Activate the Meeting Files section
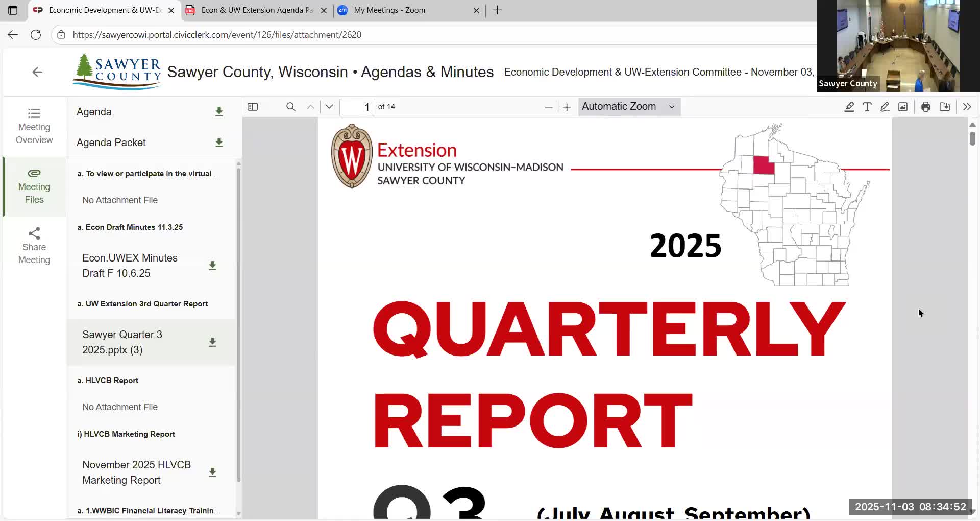 (x=34, y=186)
